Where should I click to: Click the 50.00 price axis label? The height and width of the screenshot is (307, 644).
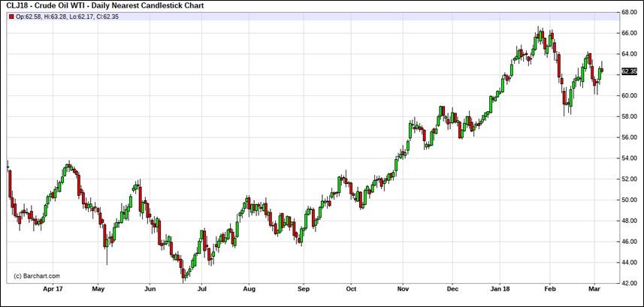tap(629, 200)
